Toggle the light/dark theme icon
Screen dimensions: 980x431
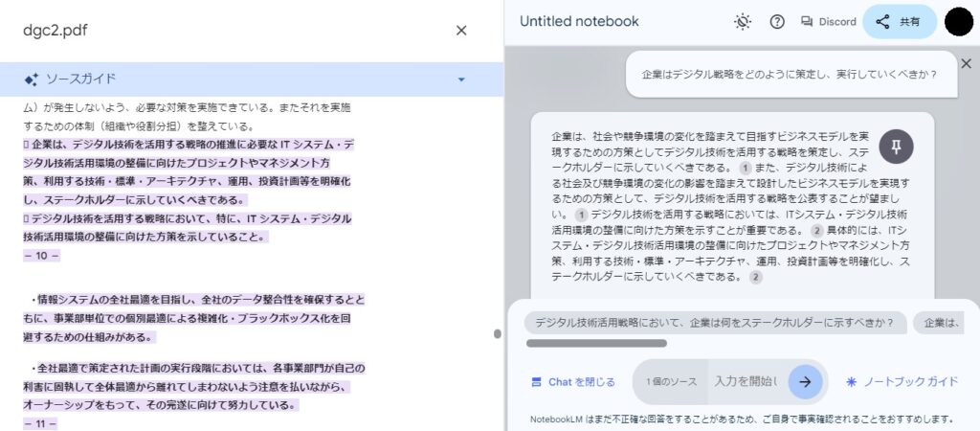(742, 22)
